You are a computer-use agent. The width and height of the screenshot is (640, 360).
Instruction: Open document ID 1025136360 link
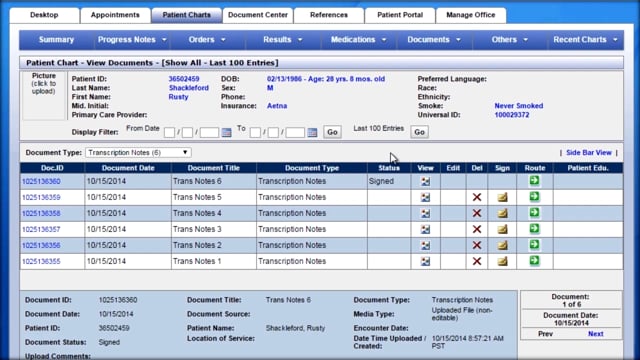pos(41,181)
